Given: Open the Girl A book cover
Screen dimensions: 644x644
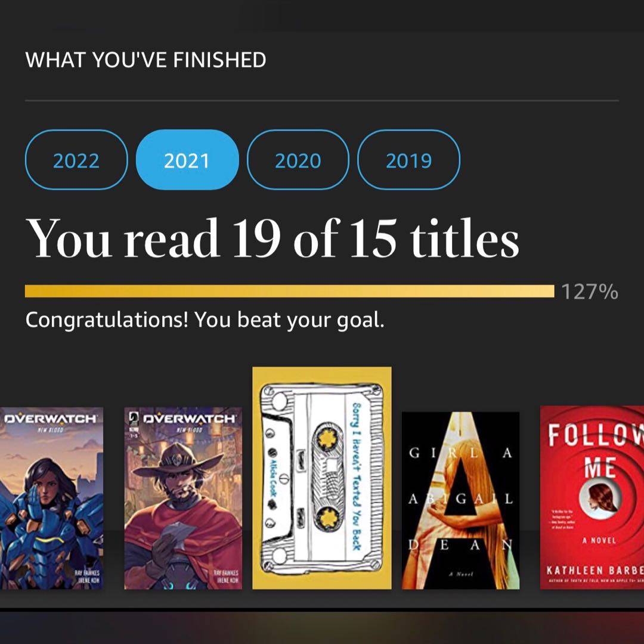Looking at the screenshot, I should (x=460, y=500).
